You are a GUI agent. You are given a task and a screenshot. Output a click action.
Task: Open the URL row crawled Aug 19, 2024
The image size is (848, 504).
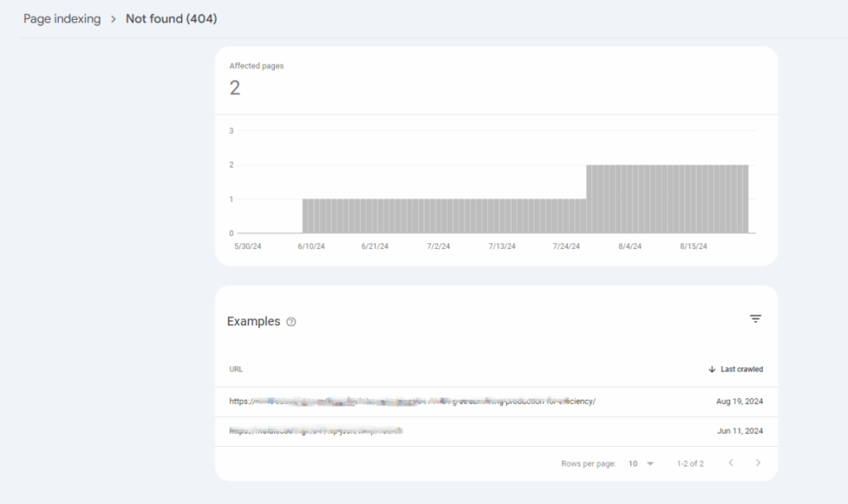[x=496, y=401]
